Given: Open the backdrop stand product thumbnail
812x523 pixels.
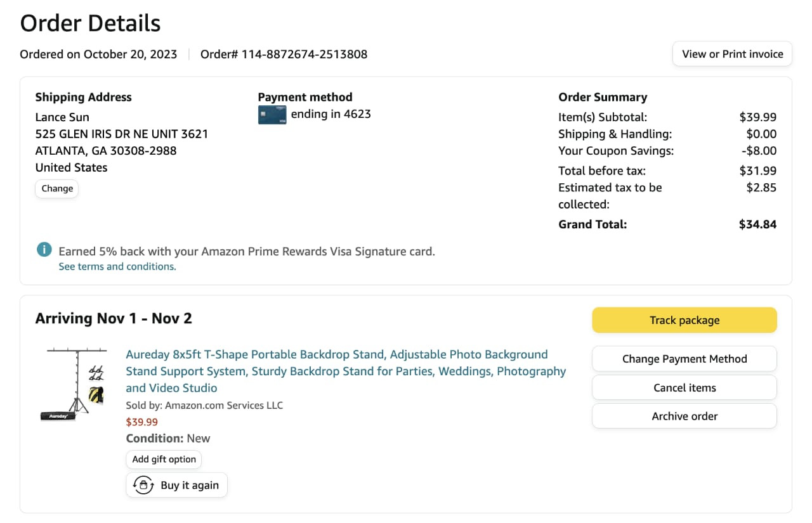Looking at the screenshot, I should pos(75,384).
